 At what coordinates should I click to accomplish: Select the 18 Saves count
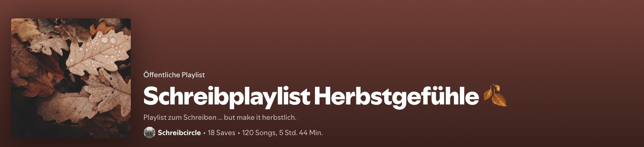click(x=221, y=133)
